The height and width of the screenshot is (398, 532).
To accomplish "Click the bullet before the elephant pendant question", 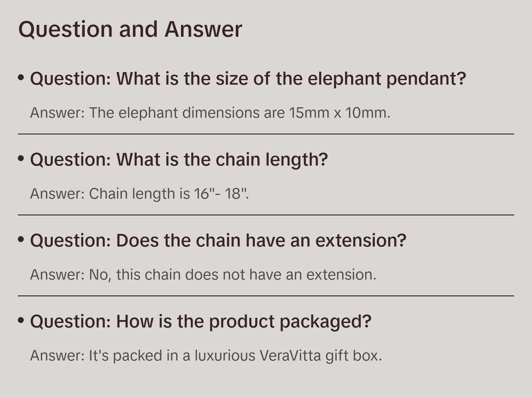I will click(21, 78).
